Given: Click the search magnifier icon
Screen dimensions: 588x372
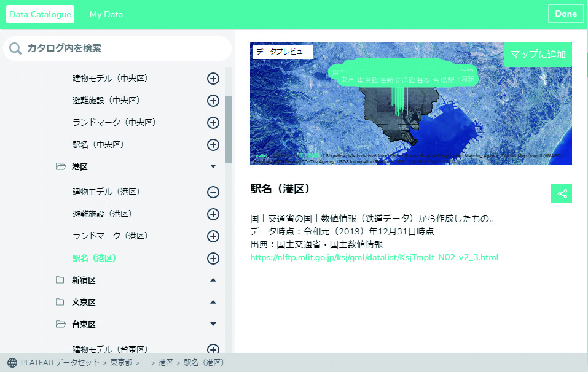Looking at the screenshot, I should 15,48.
